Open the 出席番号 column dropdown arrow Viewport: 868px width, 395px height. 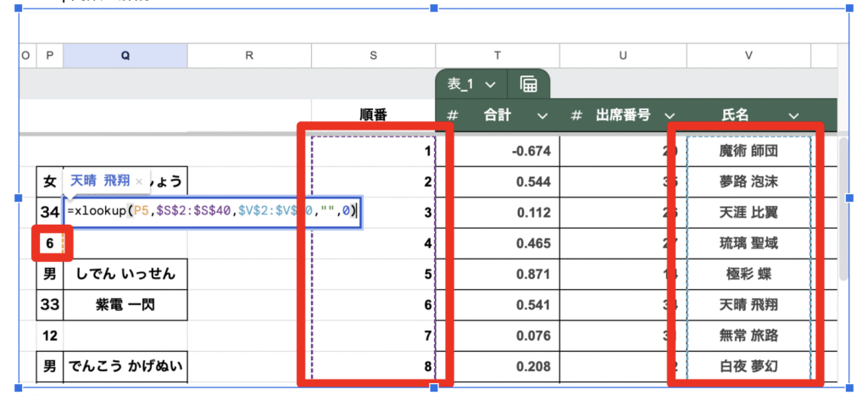[x=670, y=116]
